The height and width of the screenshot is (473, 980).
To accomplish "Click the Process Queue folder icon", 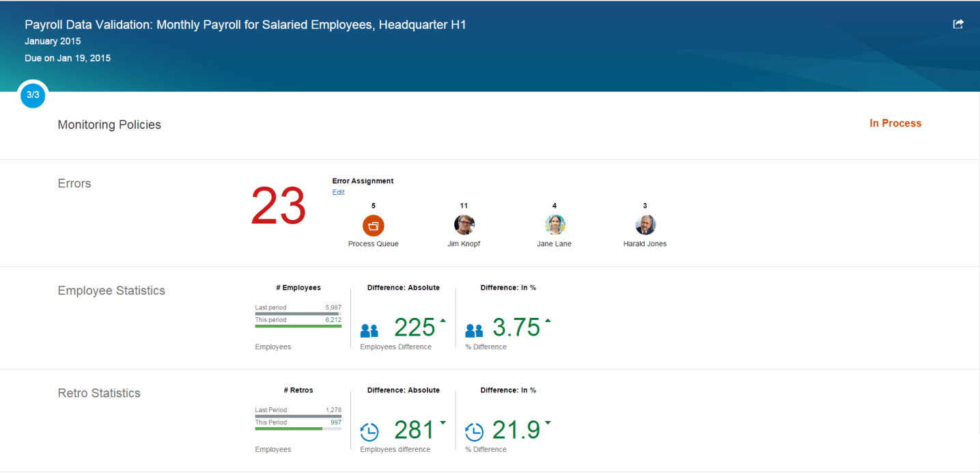I will (373, 224).
